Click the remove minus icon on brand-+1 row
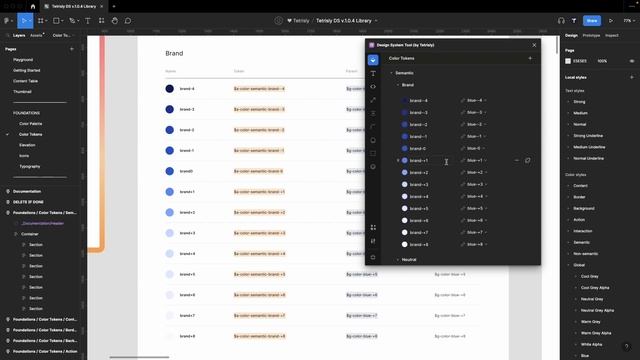 pos(516,160)
